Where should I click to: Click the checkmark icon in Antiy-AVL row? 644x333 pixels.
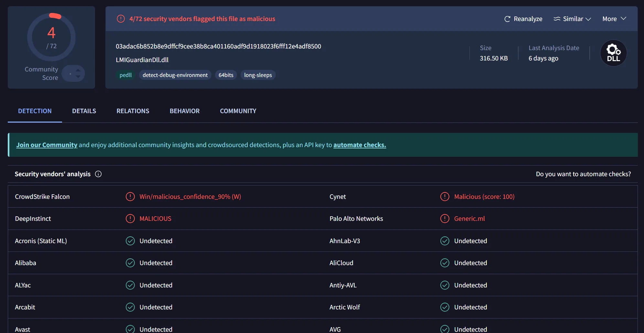tap(445, 285)
